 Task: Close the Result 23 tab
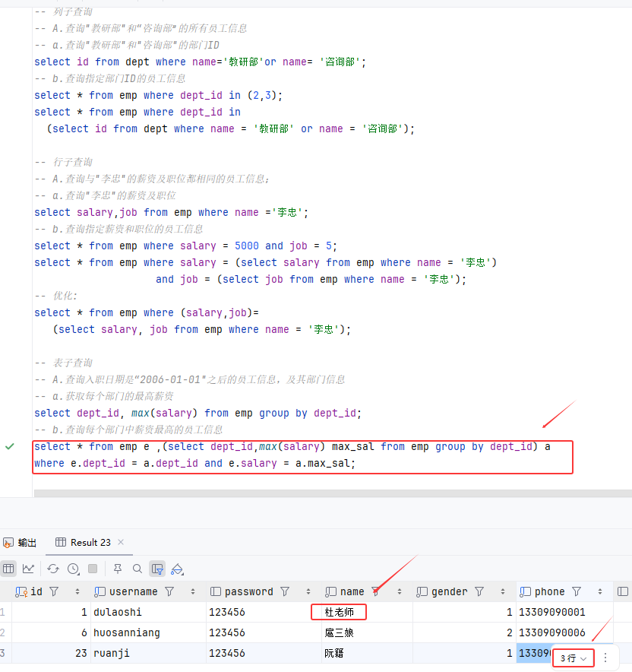[x=121, y=542]
